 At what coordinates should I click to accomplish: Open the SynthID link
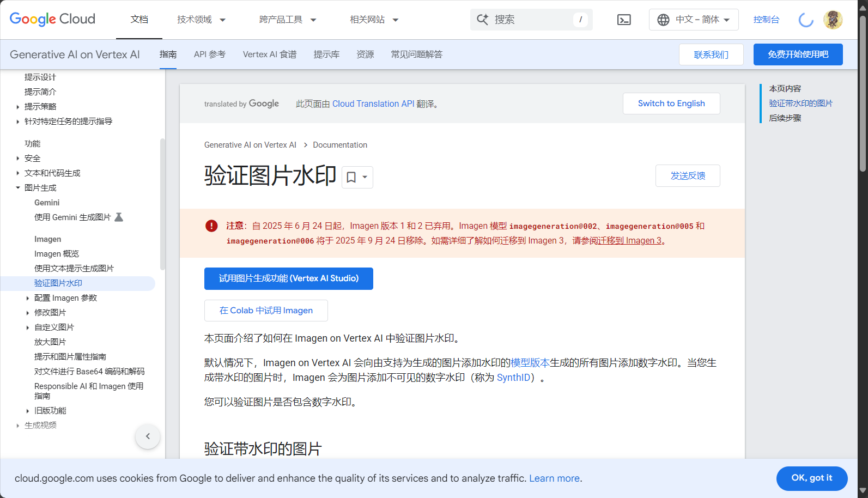point(514,378)
